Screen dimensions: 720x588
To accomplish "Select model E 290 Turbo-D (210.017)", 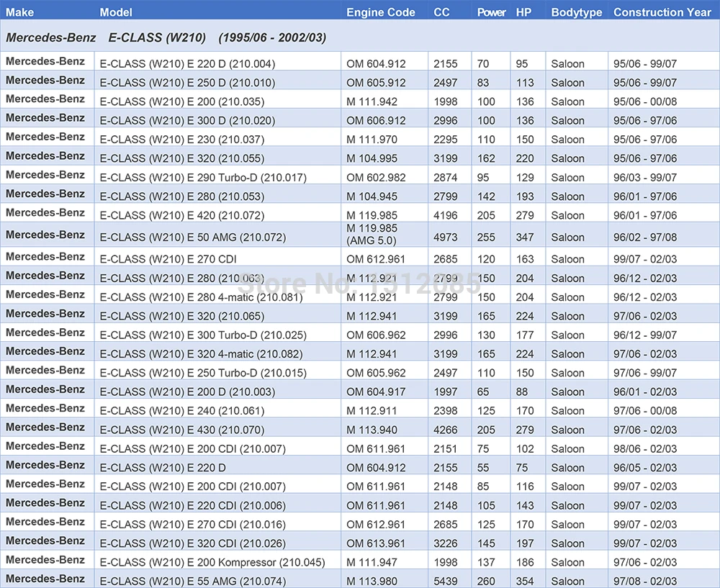I will (203, 177).
